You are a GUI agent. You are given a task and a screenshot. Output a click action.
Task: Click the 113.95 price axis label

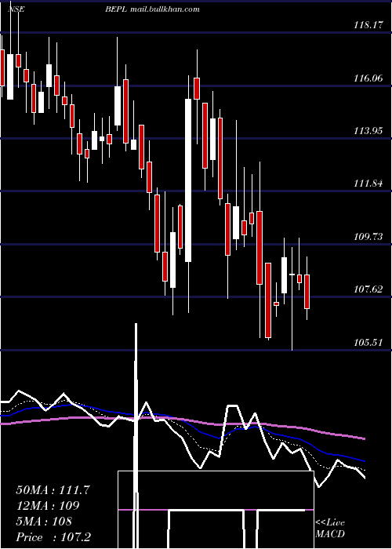pyautogui.click(x=368, y=131)
